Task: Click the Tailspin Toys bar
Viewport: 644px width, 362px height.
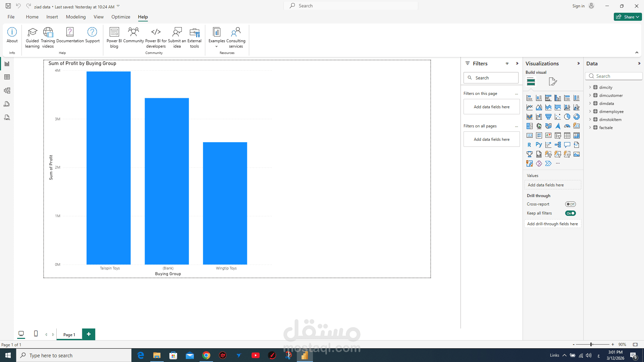Action: [108, 168]
